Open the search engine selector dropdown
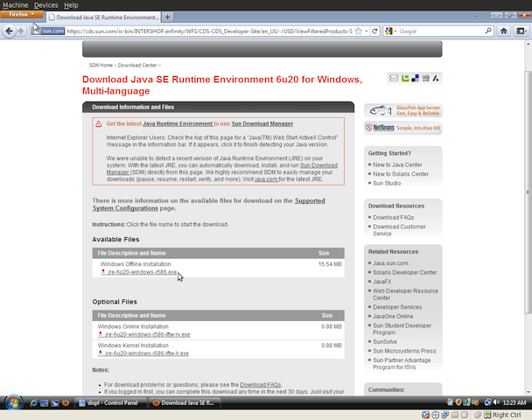This screenshot has width=532, height=420. (x=391, y=31)
